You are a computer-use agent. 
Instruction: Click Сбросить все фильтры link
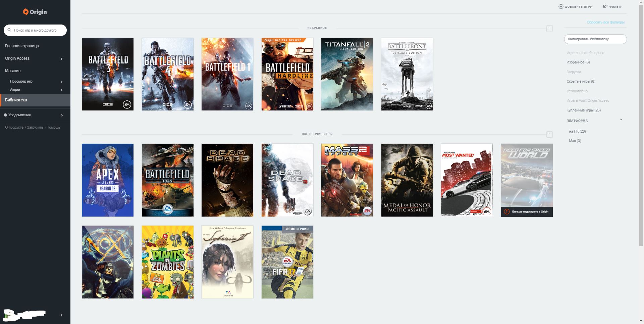[605, 22]
